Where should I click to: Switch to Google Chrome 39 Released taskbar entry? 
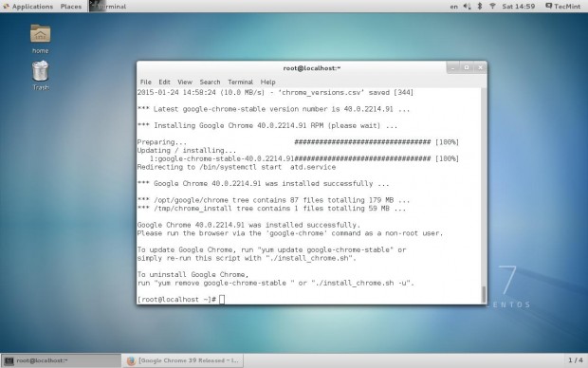183,360
